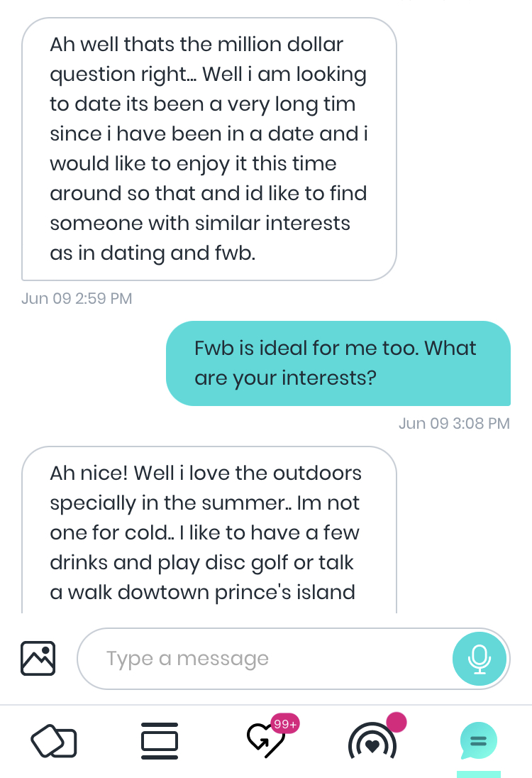
Task: Select the 'love the outdoors' message bubble
Action: 209,530
